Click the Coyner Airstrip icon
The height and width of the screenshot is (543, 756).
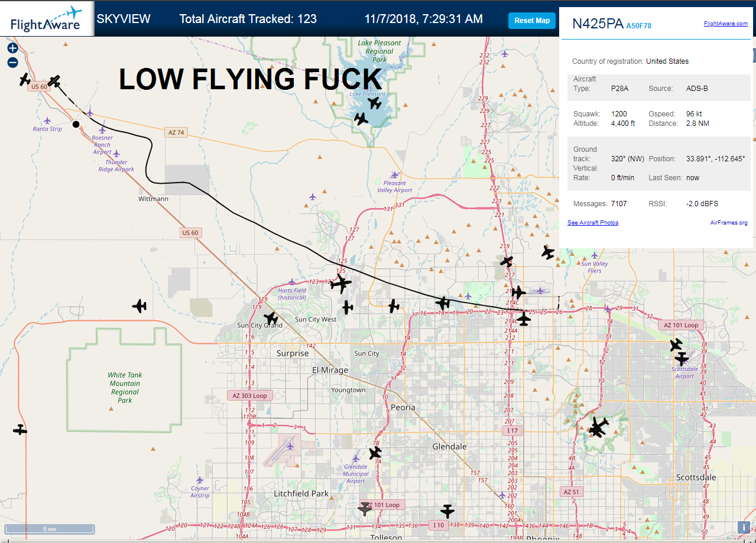point(200,480)
